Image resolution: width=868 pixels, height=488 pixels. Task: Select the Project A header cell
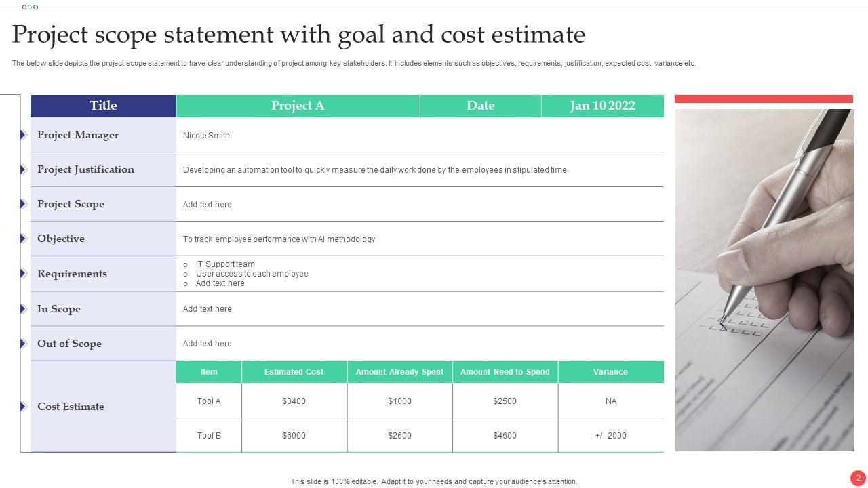[x=298, y=106]
